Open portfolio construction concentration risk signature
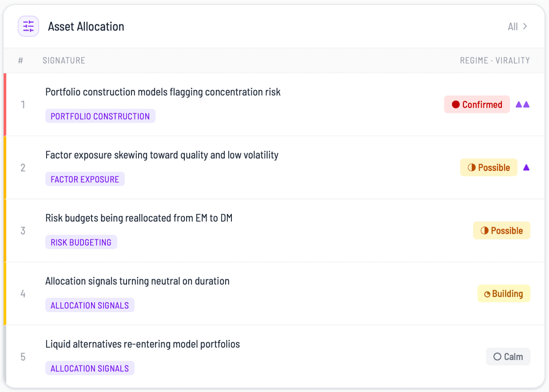 click(163, 92)
